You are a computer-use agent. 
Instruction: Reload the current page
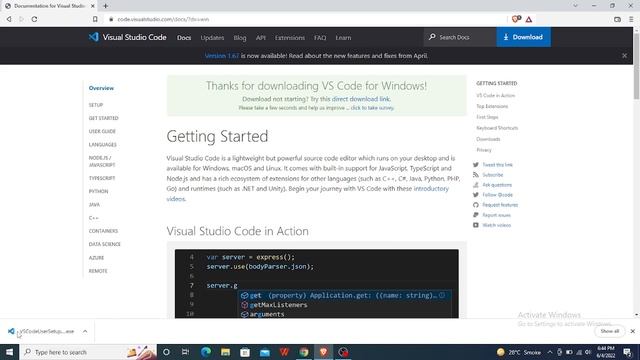point(34,19)
